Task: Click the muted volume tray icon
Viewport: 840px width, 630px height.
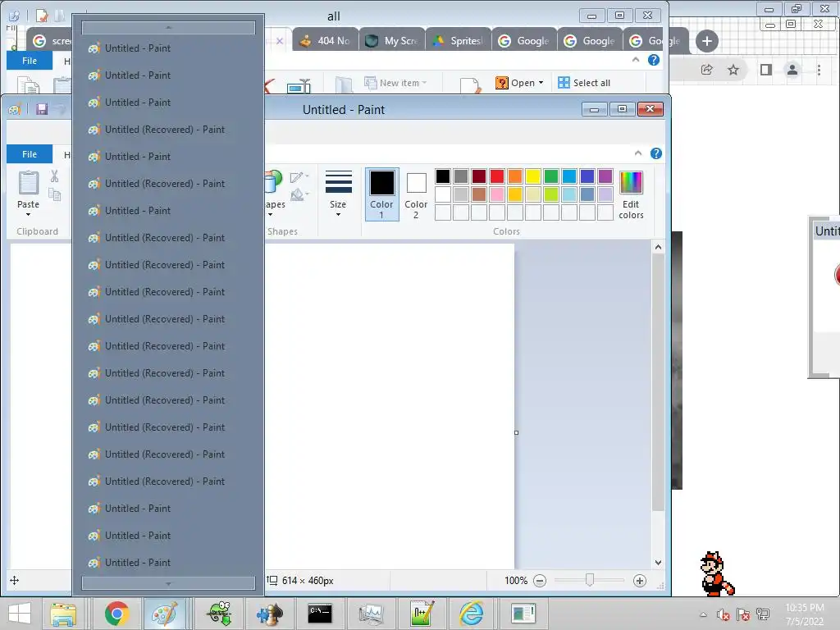Action: [x=723, y=614]
